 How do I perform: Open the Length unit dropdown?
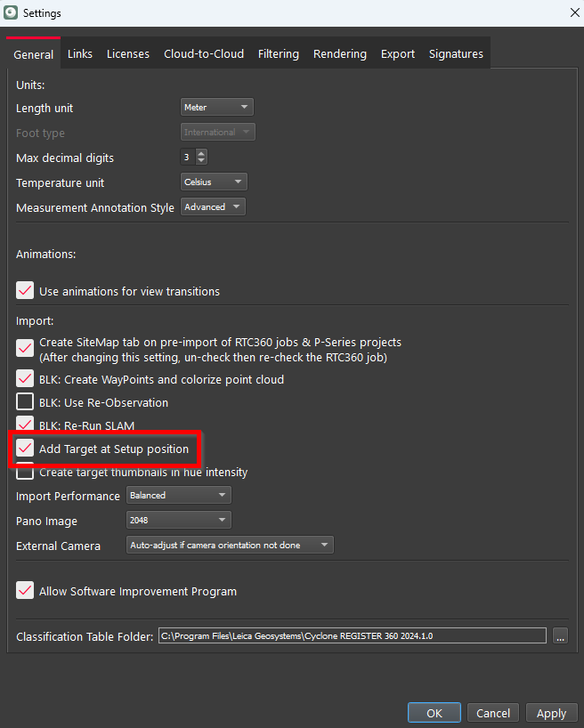(x=217, y=108)
